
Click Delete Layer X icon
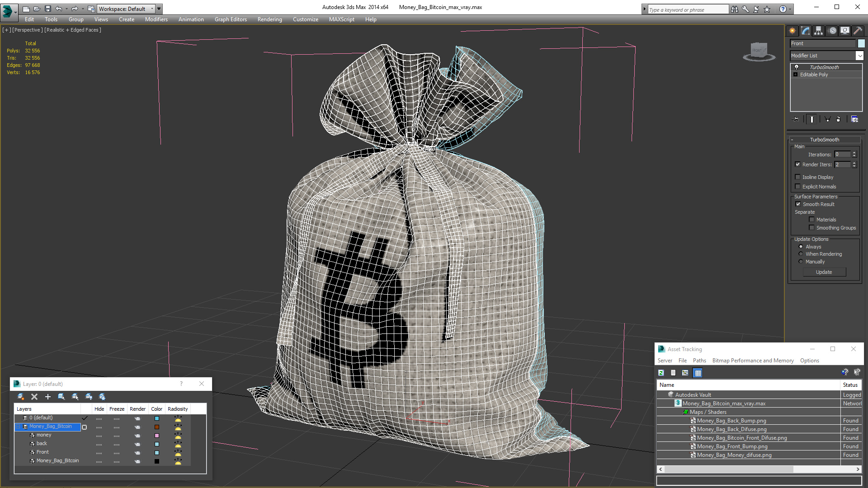click(34, 397)
